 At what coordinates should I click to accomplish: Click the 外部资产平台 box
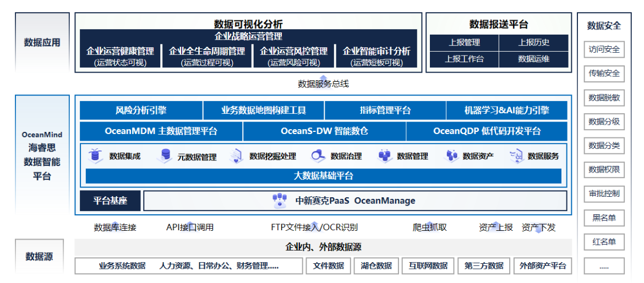tap(543, 266)
